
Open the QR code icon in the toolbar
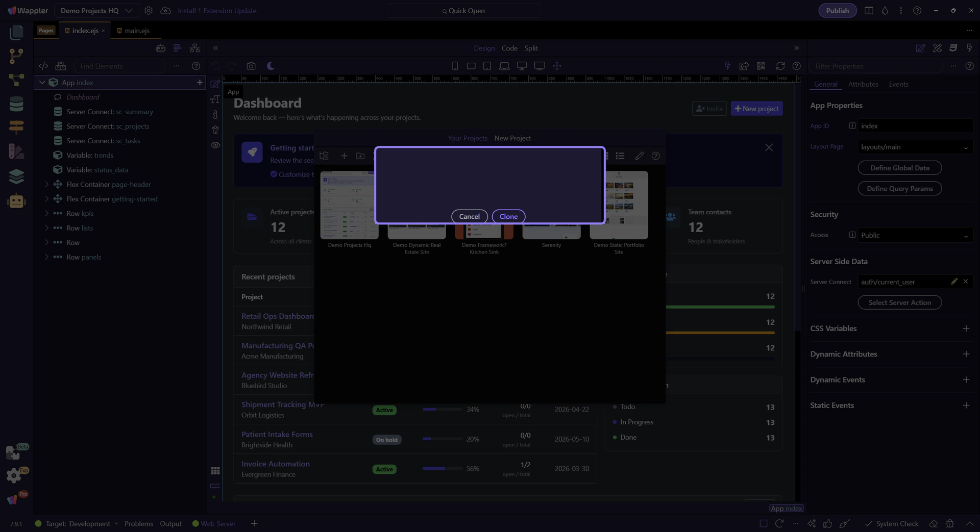point(761,66)
